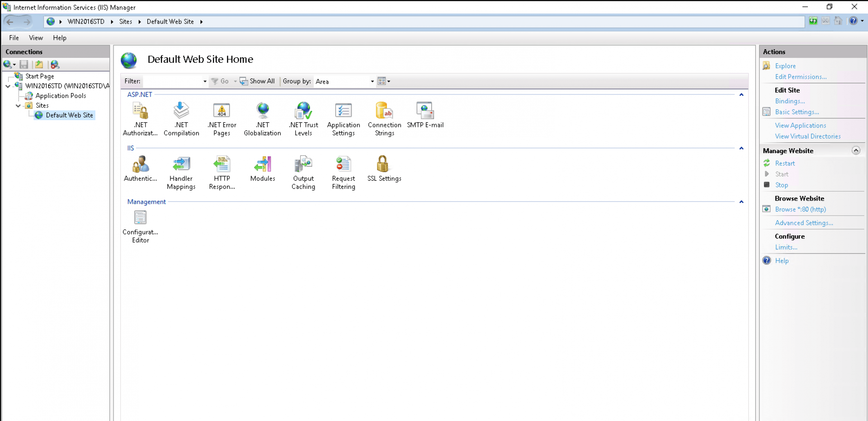This screenshot has width=868, height=421.
Task: Open the Help menu
Action: pos(60,38)
